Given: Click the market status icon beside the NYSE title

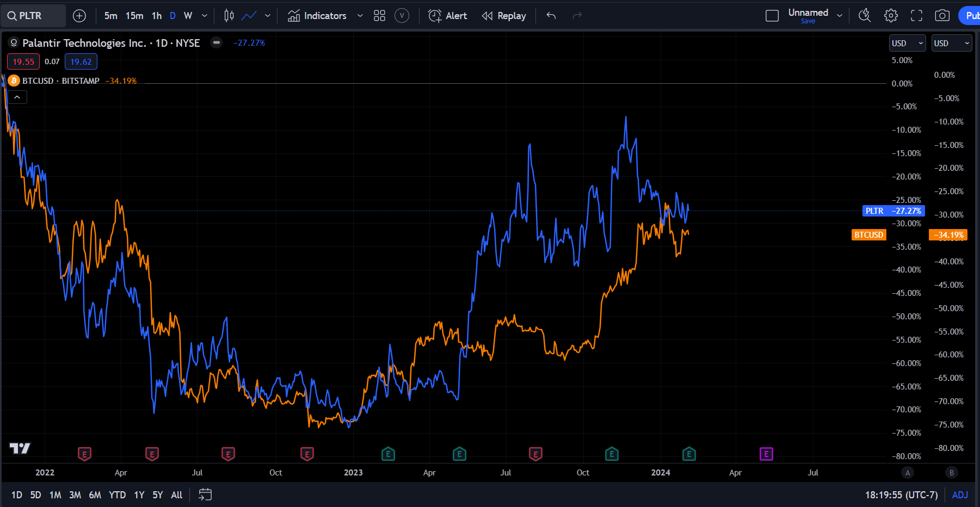Looking at the screenshot, I should click(217, 42).
